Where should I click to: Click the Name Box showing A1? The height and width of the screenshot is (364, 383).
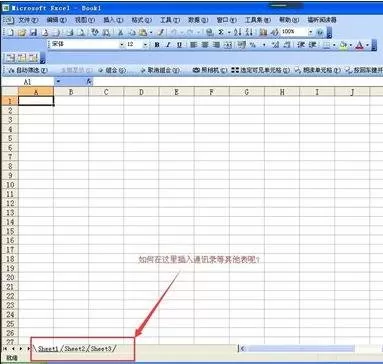(x=28, y=81)
